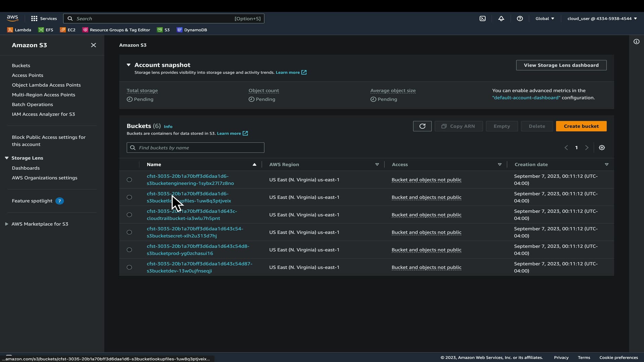Expand AWS Marketplace for S3
Viewport: 644px width, 362px height.
point(7,224)
